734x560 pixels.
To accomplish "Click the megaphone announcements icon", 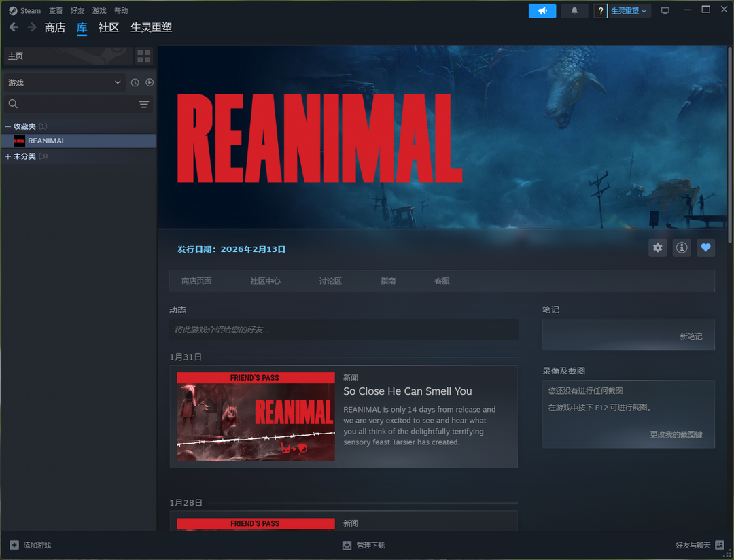I will point(542,11).
